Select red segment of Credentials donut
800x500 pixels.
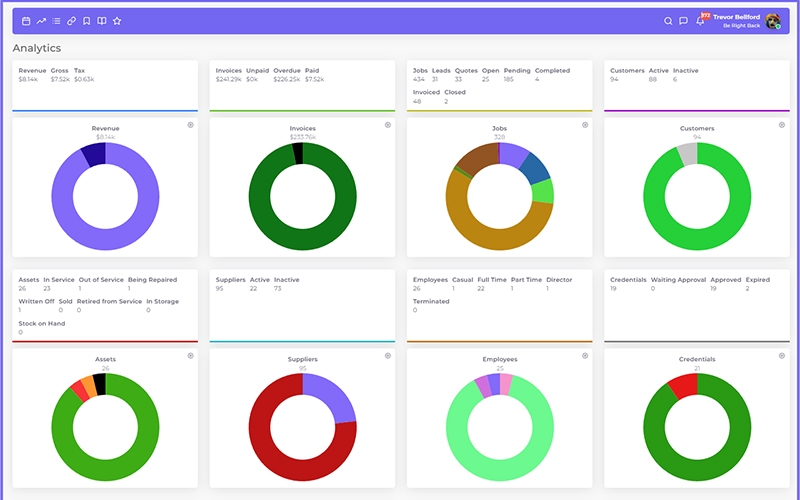(684, 387)
